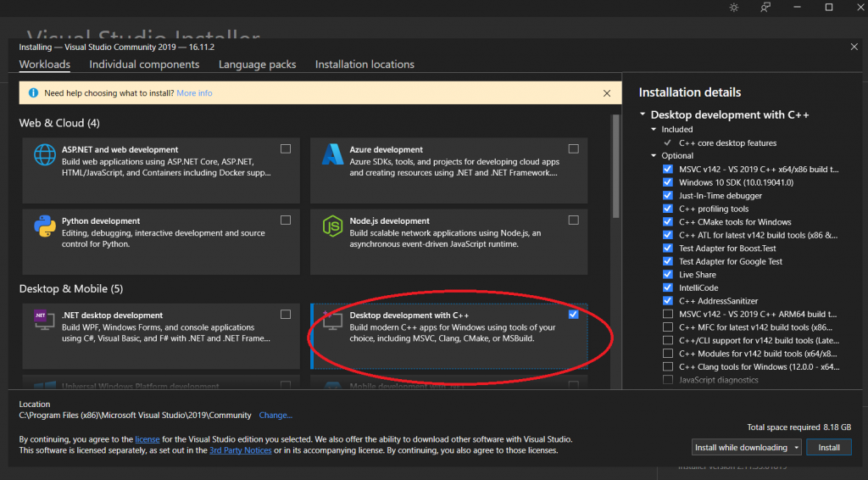This screenshot has width=868, height=480.
Task: Check the Azure development workload
Action: pyautogui.click(x=574, y=149)
